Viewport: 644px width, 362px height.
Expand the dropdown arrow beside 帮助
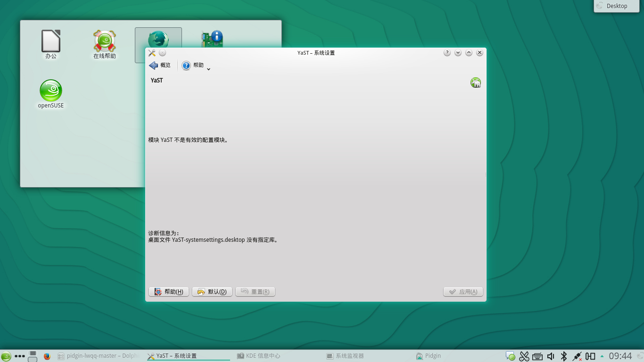click(x=208, y=69)
